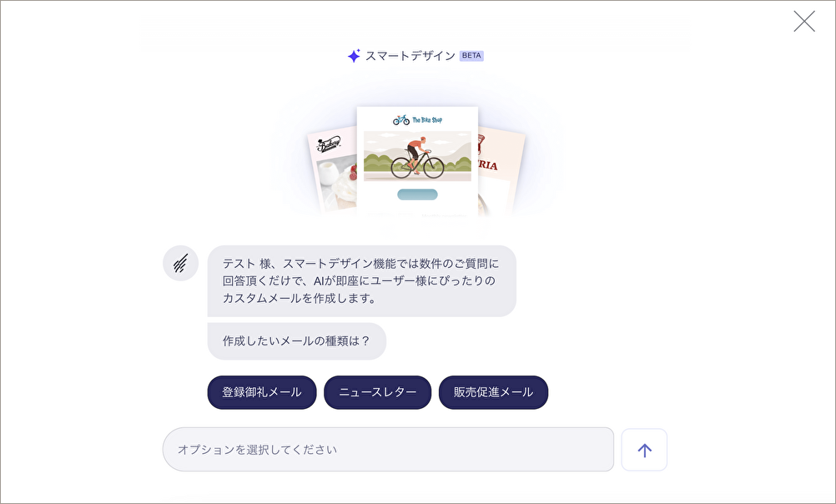Click the スマートデザイン title text
The height and width of the screenshot is (504, 836).
(410, 55)
